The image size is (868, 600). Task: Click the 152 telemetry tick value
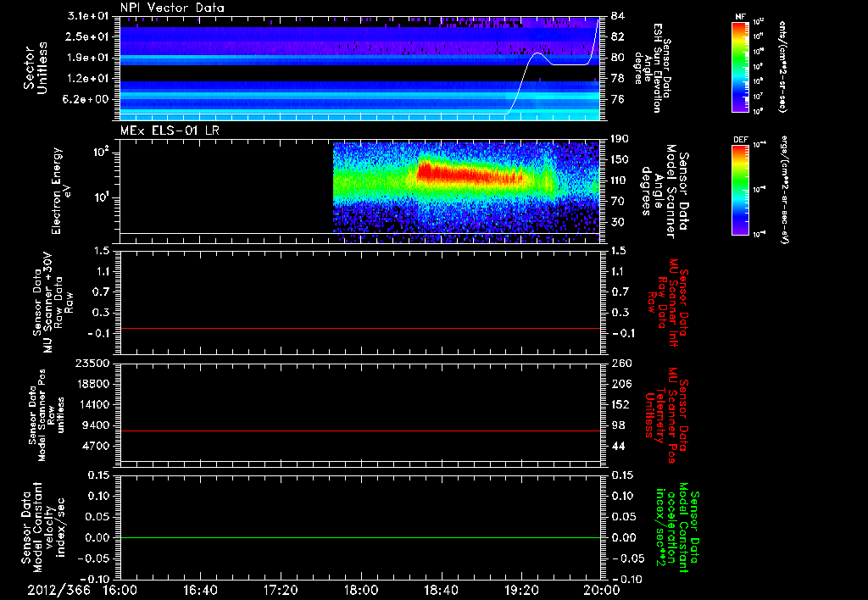(x=620, y=404)
